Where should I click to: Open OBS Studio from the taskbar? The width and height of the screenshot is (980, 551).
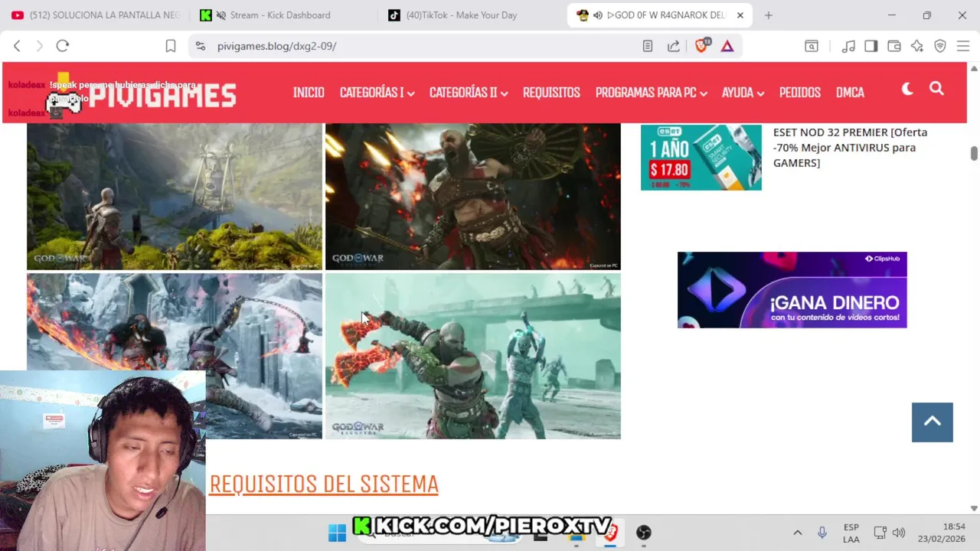[x=644, y=533]
